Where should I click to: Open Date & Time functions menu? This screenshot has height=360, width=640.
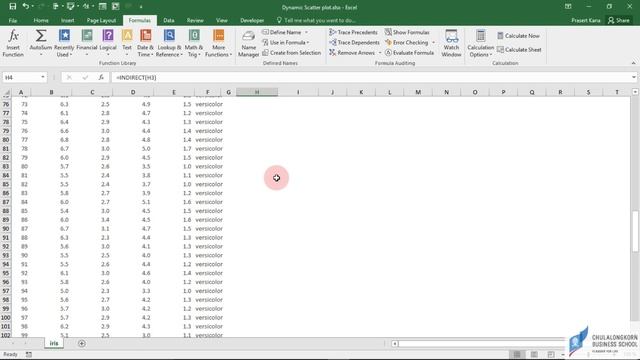[x=145, y=43]
